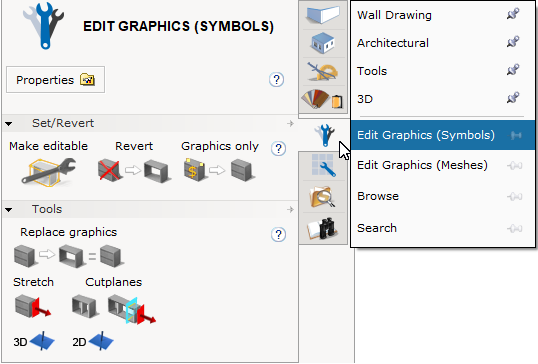Collapse the Set/Revert section
The height and width of the screenshot is (364, 538).
(9, 124)
